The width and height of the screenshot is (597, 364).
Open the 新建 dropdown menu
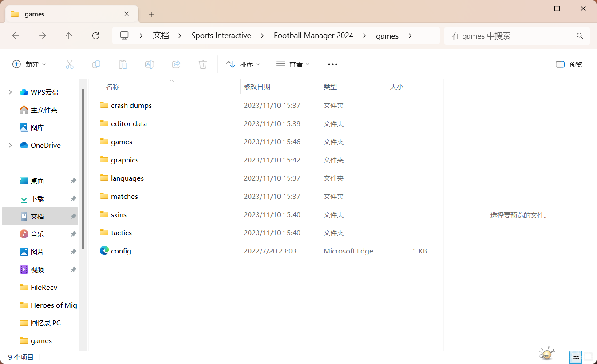tap(29, 64)
